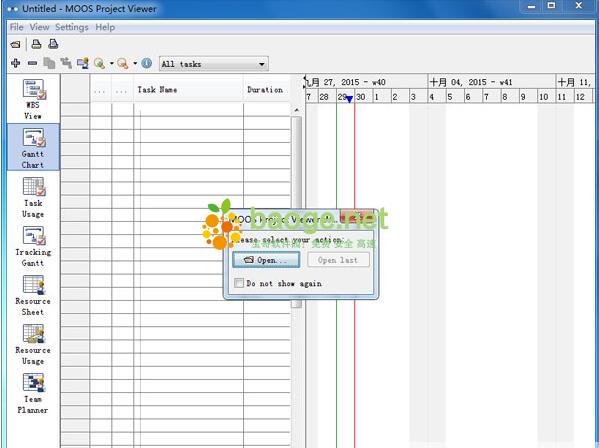Click the Task Name column header
Screen dimensions: 599x448
click(188, 90)
